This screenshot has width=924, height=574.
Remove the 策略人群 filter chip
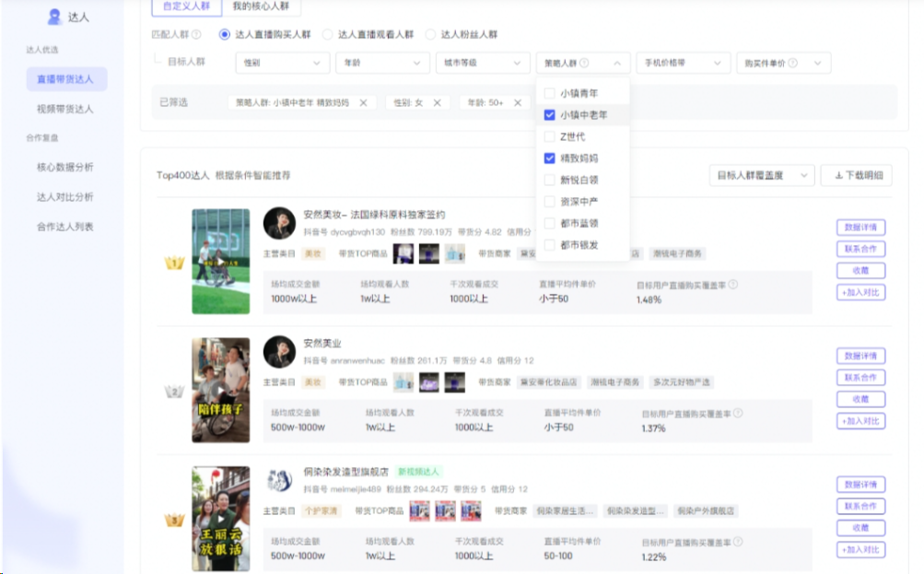coord(363,102)
